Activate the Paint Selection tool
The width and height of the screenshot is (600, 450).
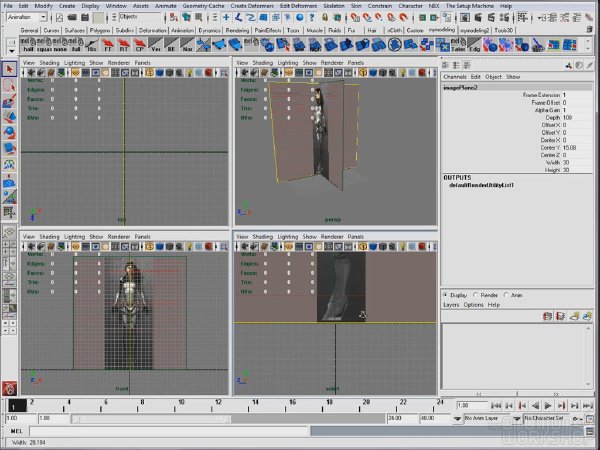point(9,101)
